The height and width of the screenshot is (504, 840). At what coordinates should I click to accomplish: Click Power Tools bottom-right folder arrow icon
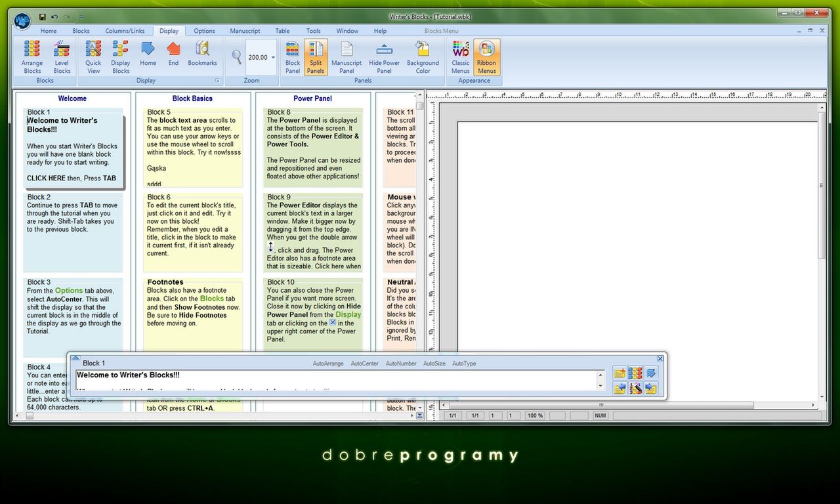[650, 388]
